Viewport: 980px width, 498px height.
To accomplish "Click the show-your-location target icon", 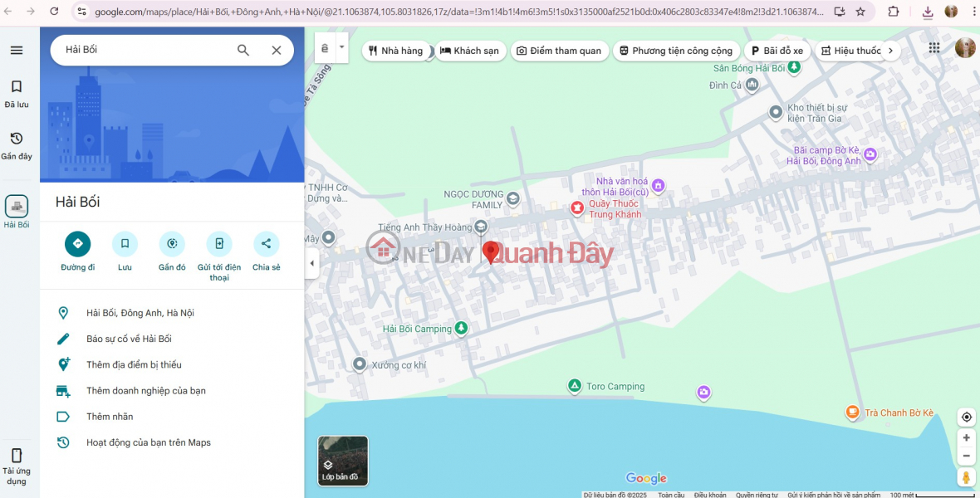I will pos(966,417).
